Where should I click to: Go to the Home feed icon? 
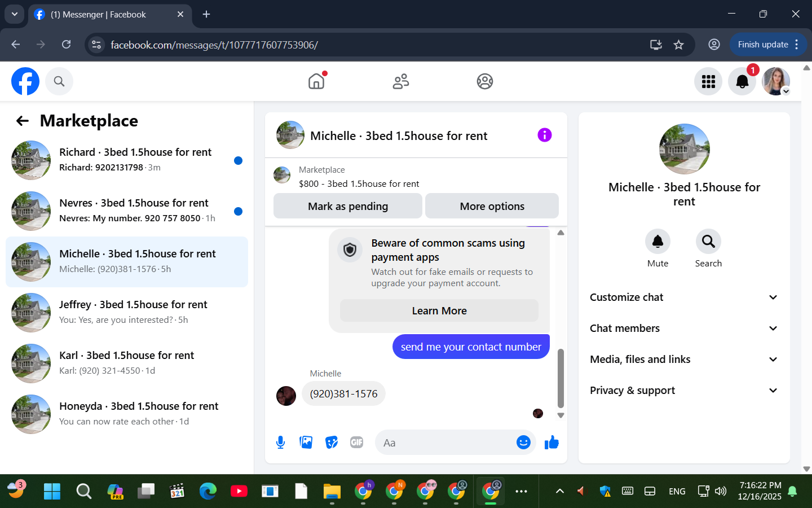pos(316,81)
